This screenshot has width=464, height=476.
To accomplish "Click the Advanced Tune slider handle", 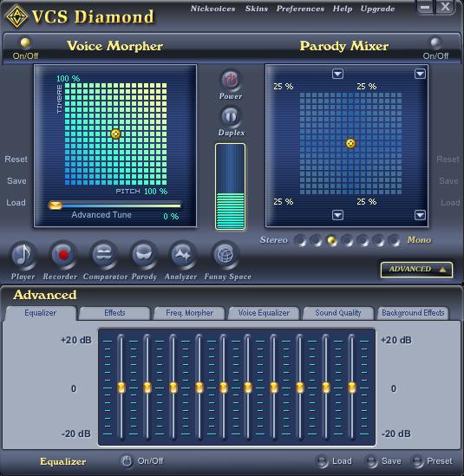I will click(x=56, y=205).
